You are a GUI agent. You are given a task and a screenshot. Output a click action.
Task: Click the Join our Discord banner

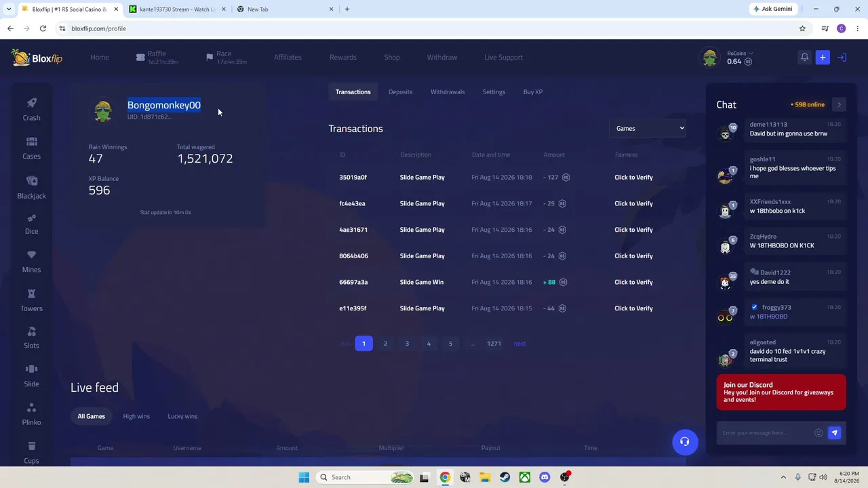781,392
